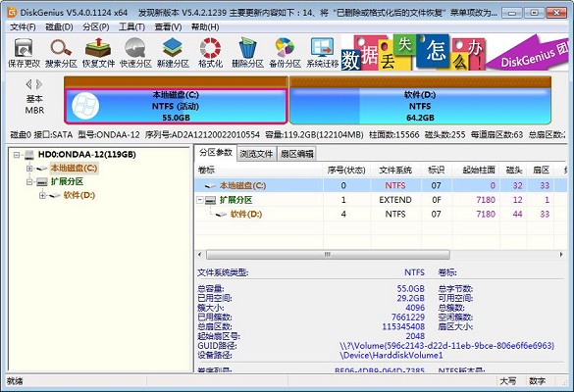Click the 文件系统 column header
This screenshot has width=574, height=392.
(395, 171)
